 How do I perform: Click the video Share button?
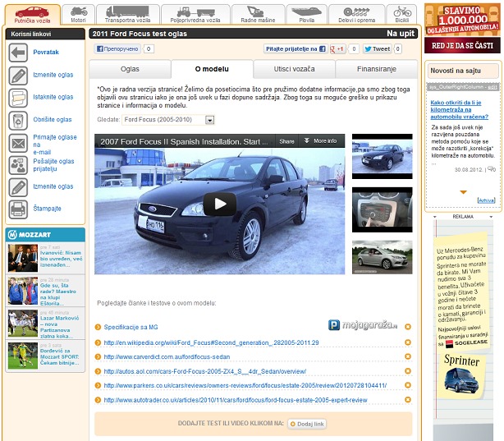coord(286,141)
